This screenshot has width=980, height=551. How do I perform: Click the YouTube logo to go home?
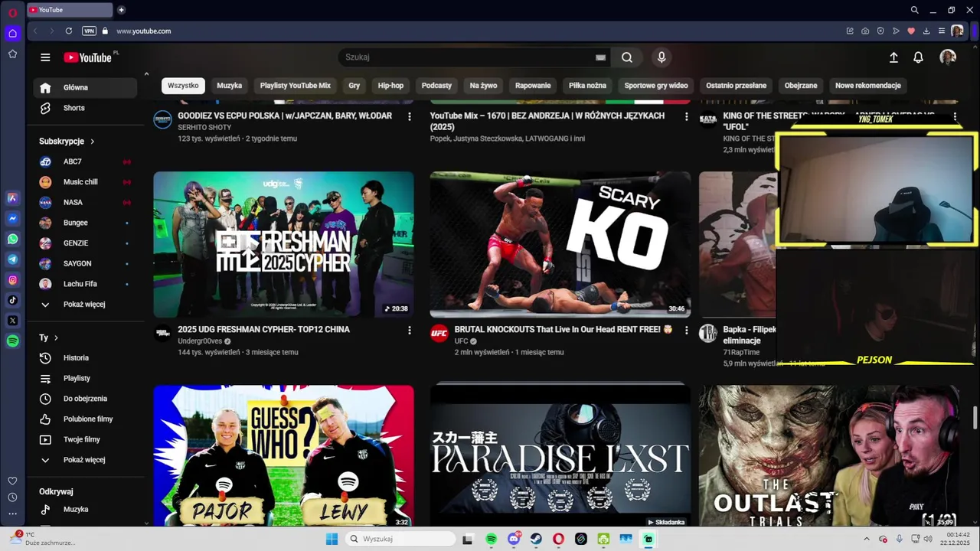88,57
